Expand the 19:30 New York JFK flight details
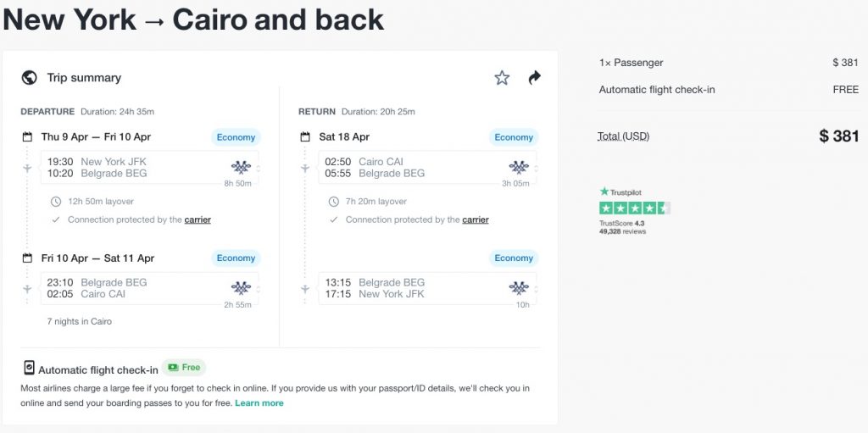The height and width of the screenshot is (433, 868). coord(149,168)
